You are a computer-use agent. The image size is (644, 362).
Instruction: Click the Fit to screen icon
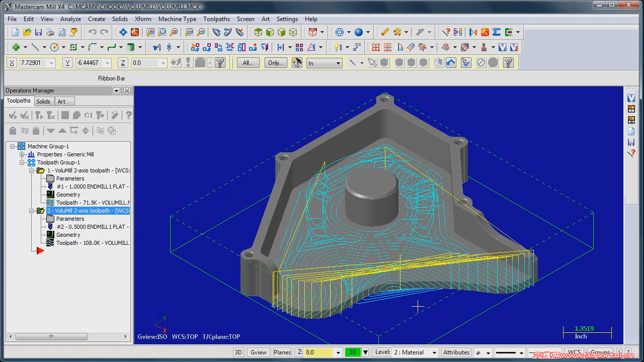pos(123,32)
